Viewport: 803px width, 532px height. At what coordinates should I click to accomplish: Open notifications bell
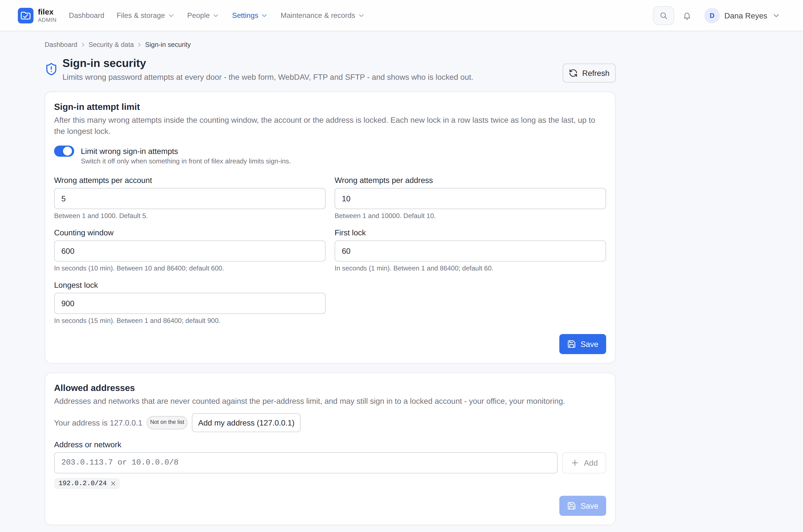point(687,16)
